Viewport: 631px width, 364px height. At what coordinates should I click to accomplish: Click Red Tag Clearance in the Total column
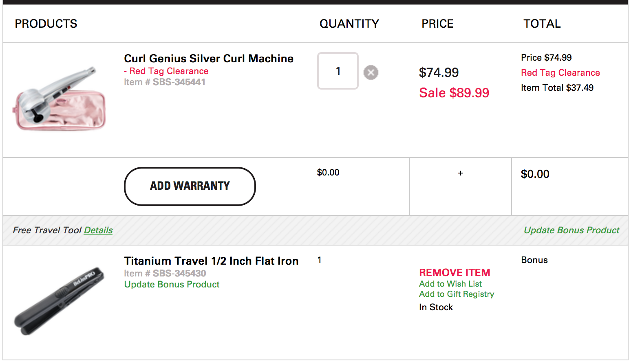click(x=560, y=73)
